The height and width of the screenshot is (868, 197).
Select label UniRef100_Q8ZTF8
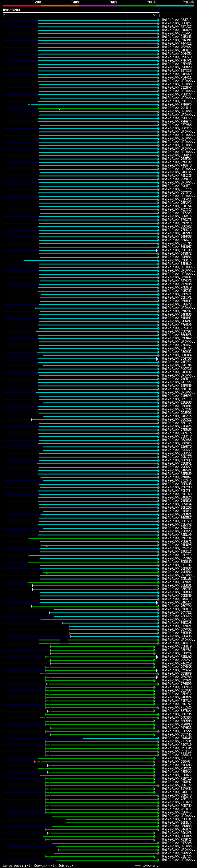point(177,758)
